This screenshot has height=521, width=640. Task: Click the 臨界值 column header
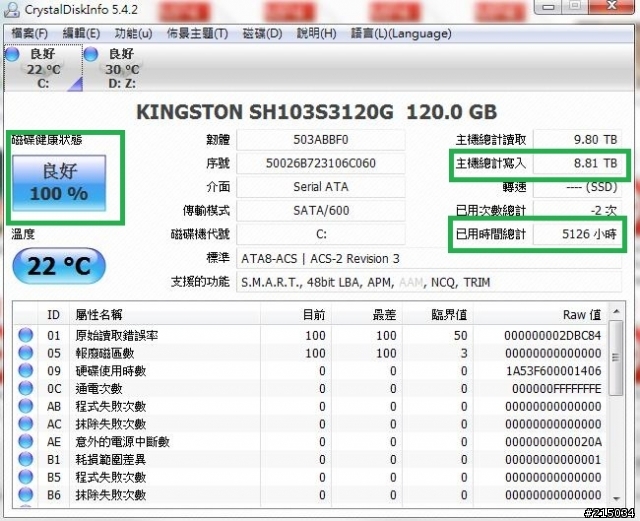click(x=438, y=315)
